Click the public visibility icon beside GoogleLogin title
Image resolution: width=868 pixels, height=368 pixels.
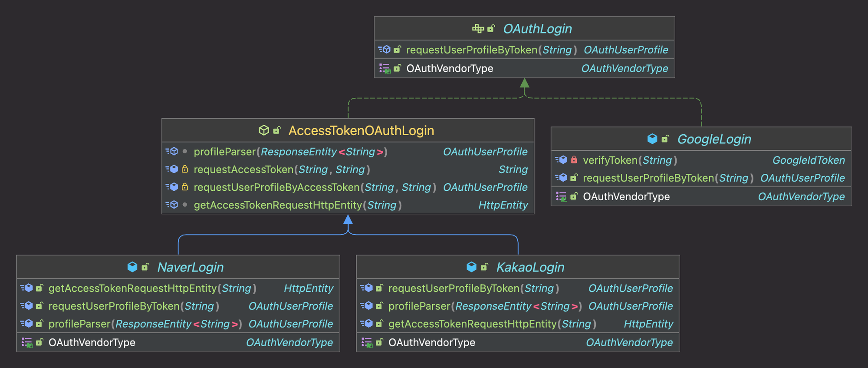[x=665, y=139]
